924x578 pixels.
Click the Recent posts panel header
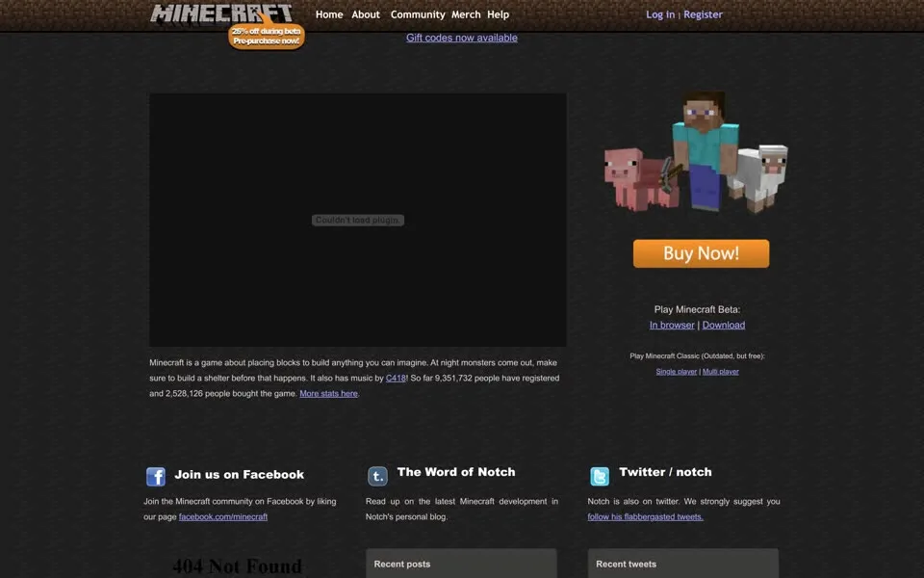[x=461, y=564]
